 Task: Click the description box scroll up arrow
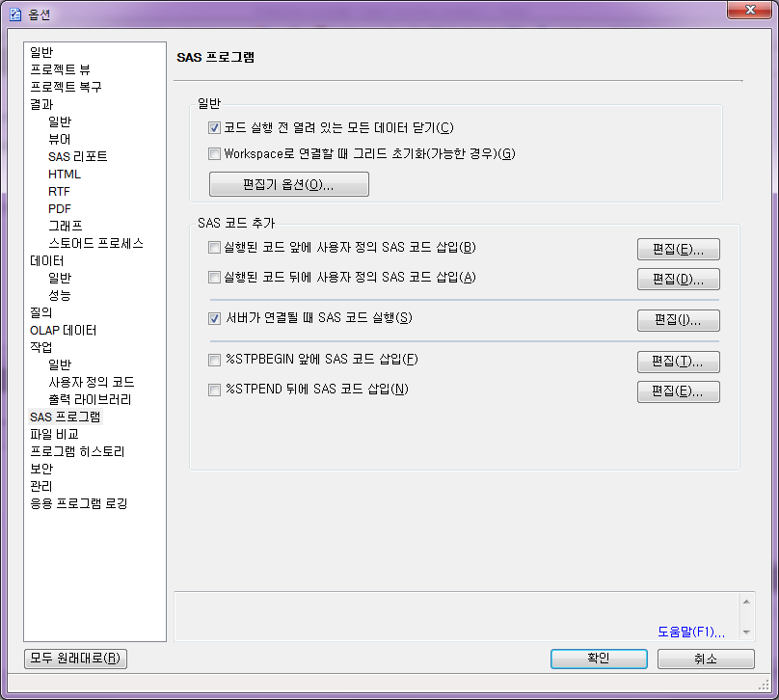pos(746,602)
